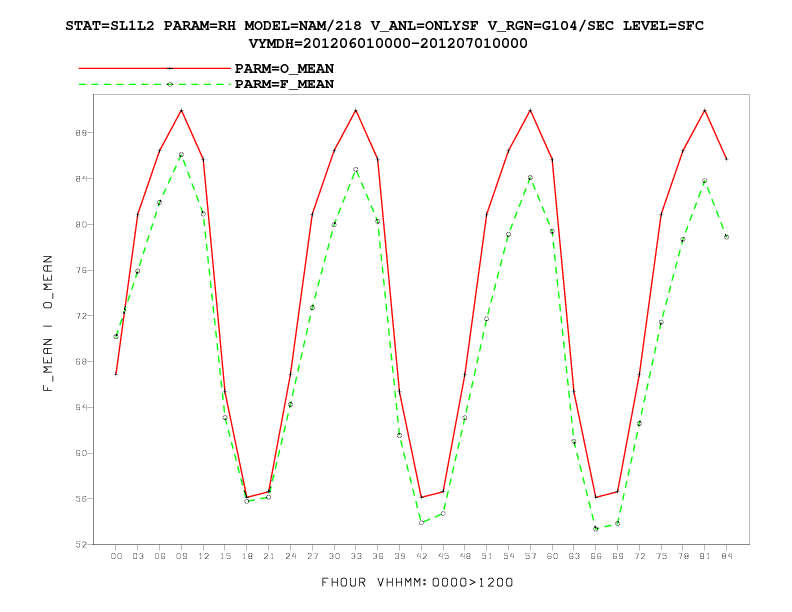This screenshot has height=612, width=792.
Task: Click the y-axis tick label 64
Action: pyautogui.click(x=81, y=407)
